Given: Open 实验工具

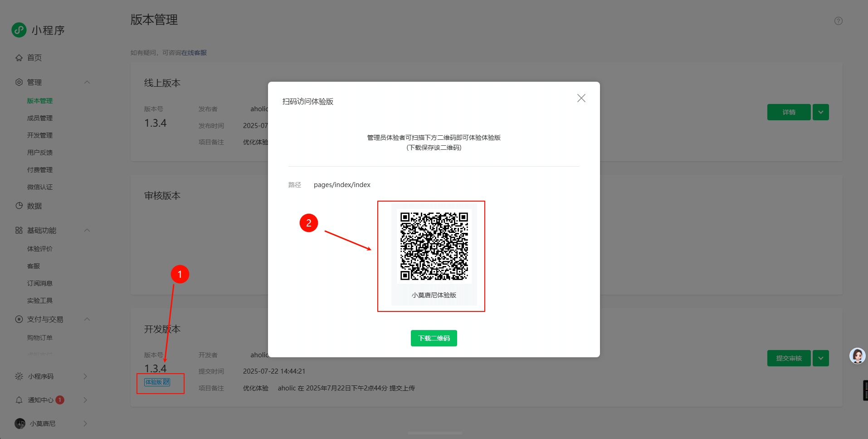Looking at the screenshot, I should pos(40,301).
